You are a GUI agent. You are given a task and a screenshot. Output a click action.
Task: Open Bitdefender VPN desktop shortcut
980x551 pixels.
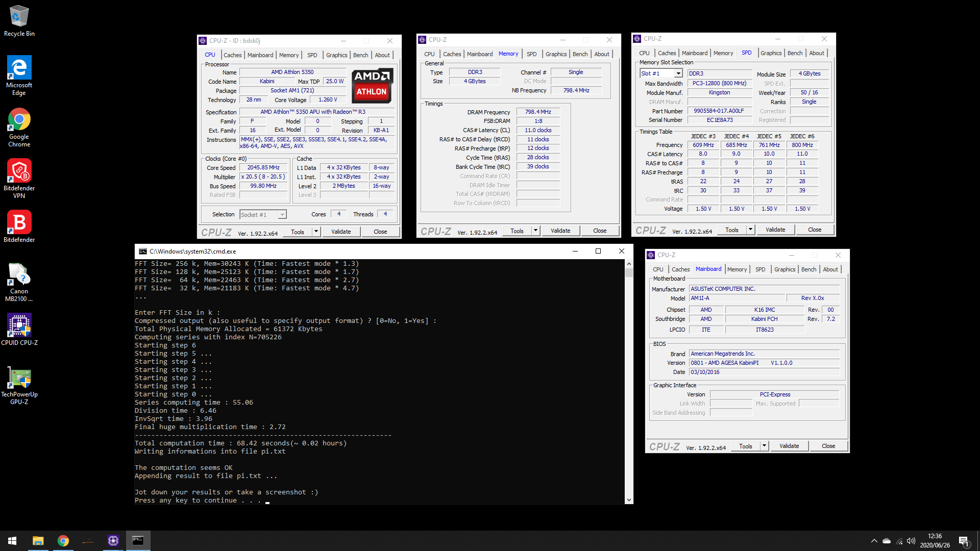tap(19, 179)
